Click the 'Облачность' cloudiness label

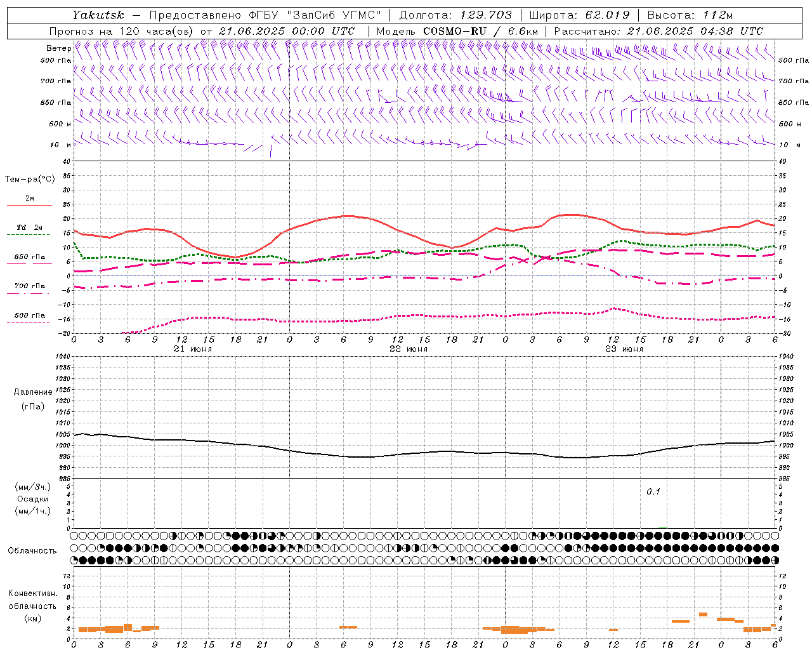coord(32,551)
